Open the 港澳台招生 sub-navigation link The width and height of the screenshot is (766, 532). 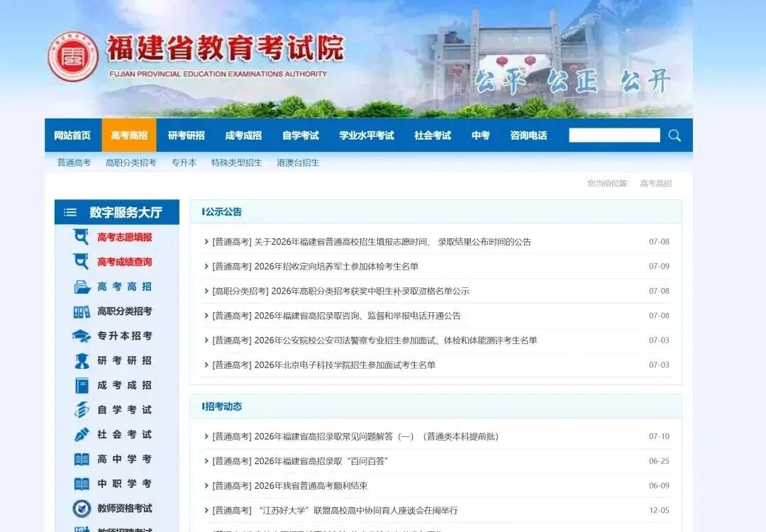coord(297,162)
